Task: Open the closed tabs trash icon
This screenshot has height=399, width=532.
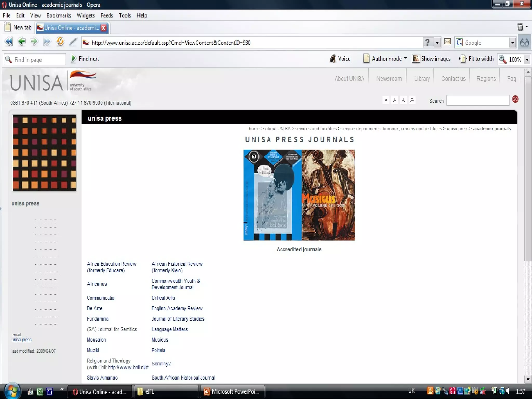Action: coord(520,27)
